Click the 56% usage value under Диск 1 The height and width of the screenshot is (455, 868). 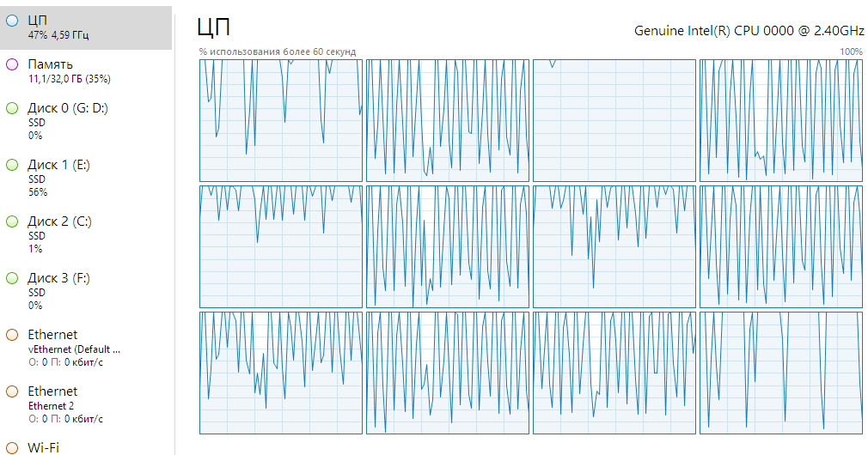pos(38,192)
